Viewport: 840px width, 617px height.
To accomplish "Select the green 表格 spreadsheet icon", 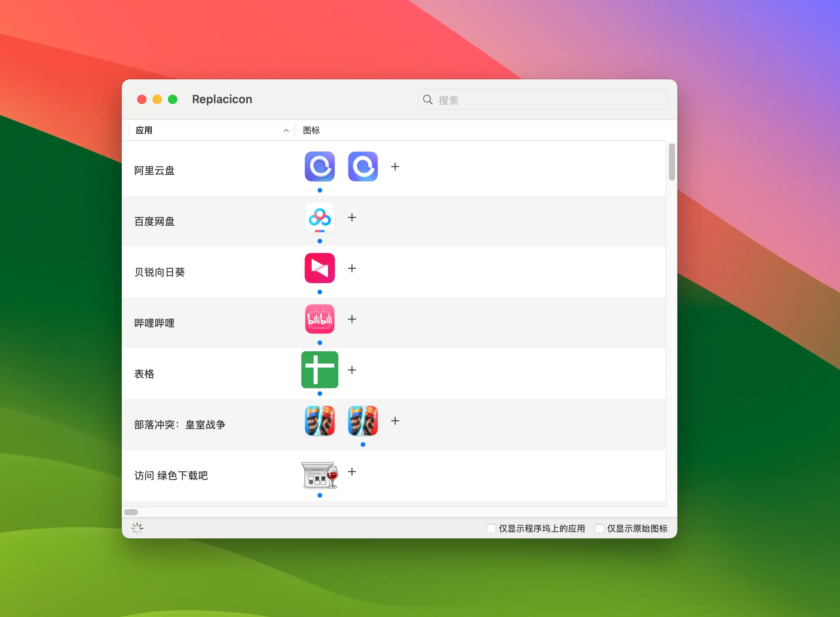I will pos(319,370).
